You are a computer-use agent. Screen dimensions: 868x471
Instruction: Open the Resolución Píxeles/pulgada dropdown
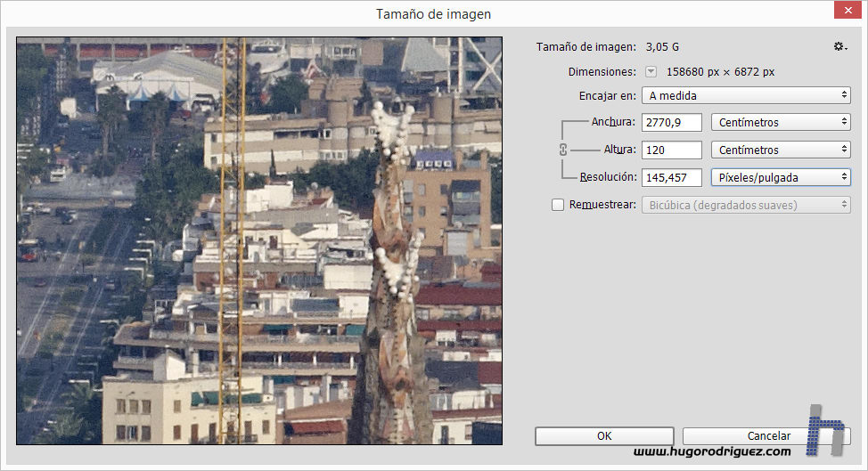pyautogui.click(x=781, y=177)
